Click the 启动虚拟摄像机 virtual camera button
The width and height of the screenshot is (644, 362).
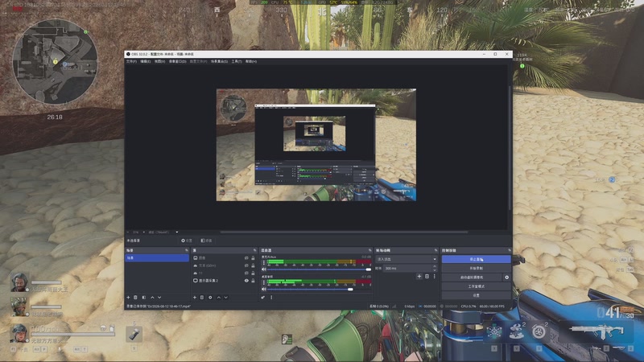tap(472, 277)
